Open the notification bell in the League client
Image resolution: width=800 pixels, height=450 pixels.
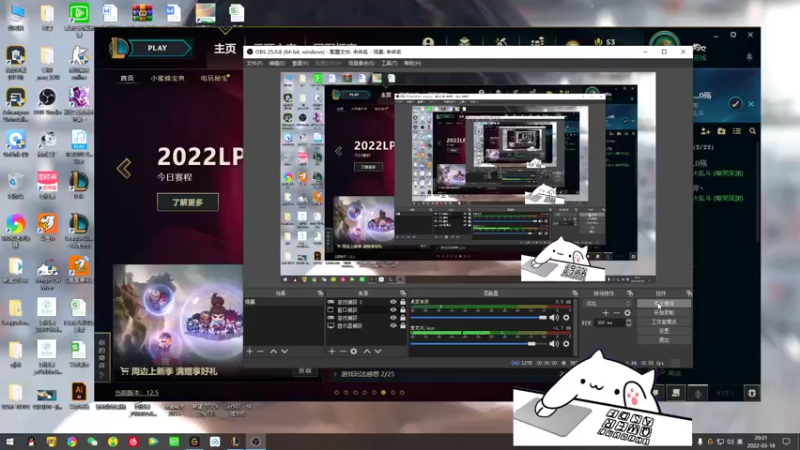click(749, 57)
